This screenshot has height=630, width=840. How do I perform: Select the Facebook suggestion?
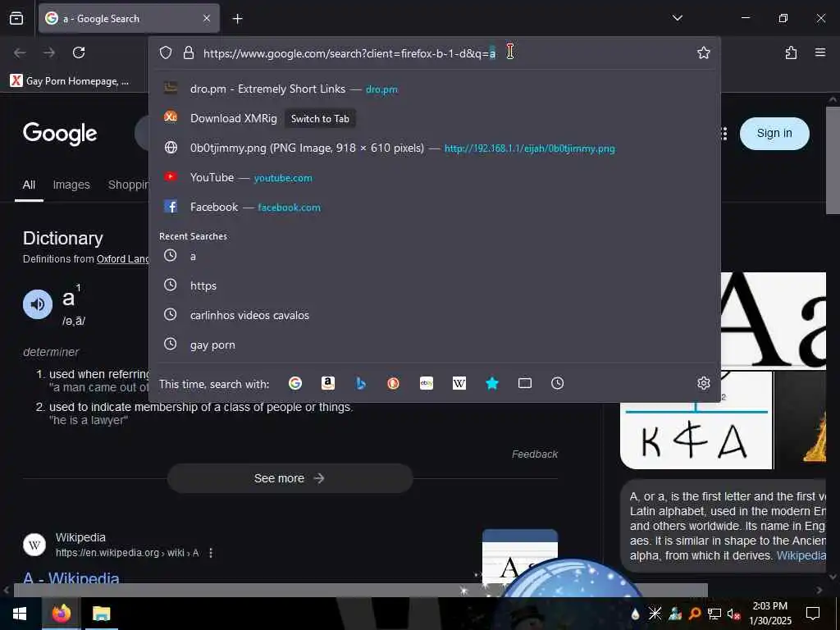point(435,207)
